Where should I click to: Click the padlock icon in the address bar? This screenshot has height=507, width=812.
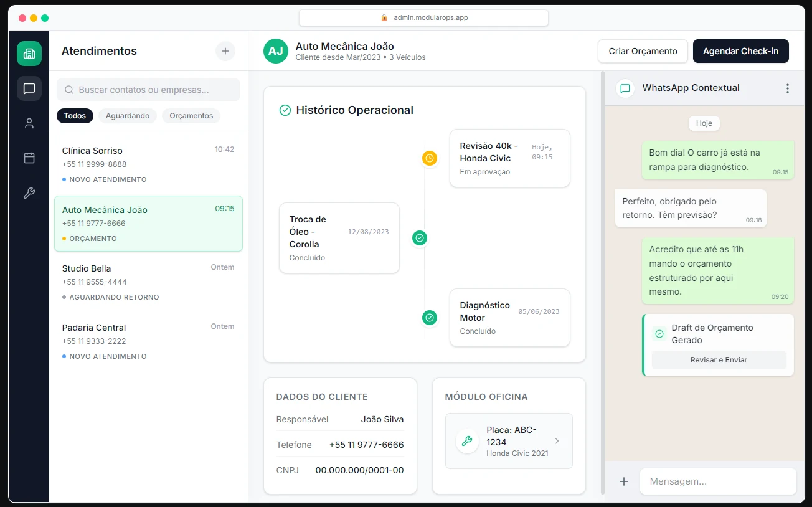[384, 18]
